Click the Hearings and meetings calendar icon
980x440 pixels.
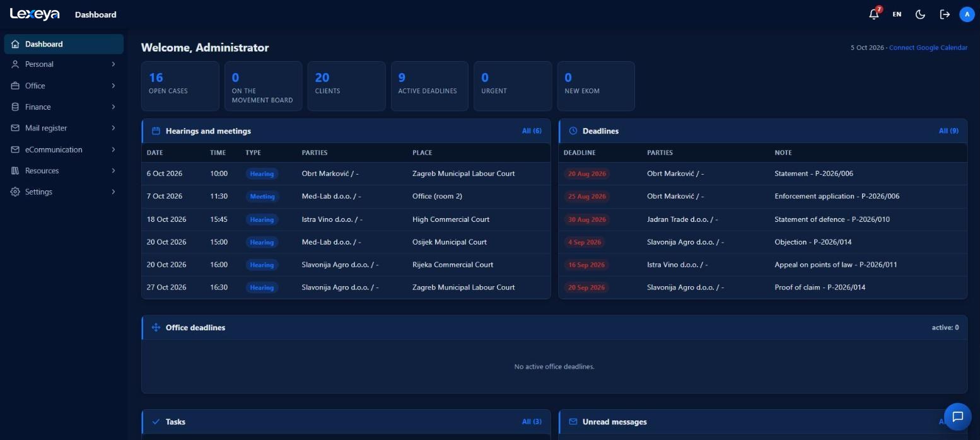(x=156, y=131)
